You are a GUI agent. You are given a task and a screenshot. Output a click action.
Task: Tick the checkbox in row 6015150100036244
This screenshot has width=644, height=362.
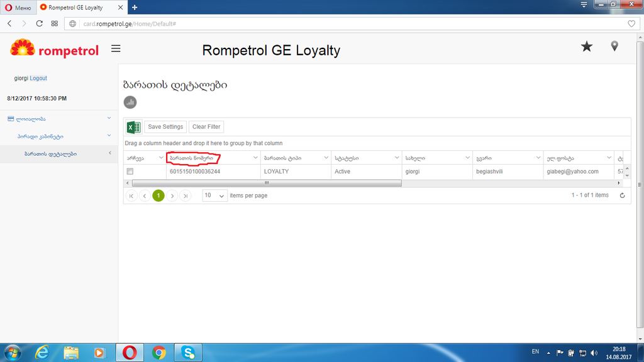[130, 172]
